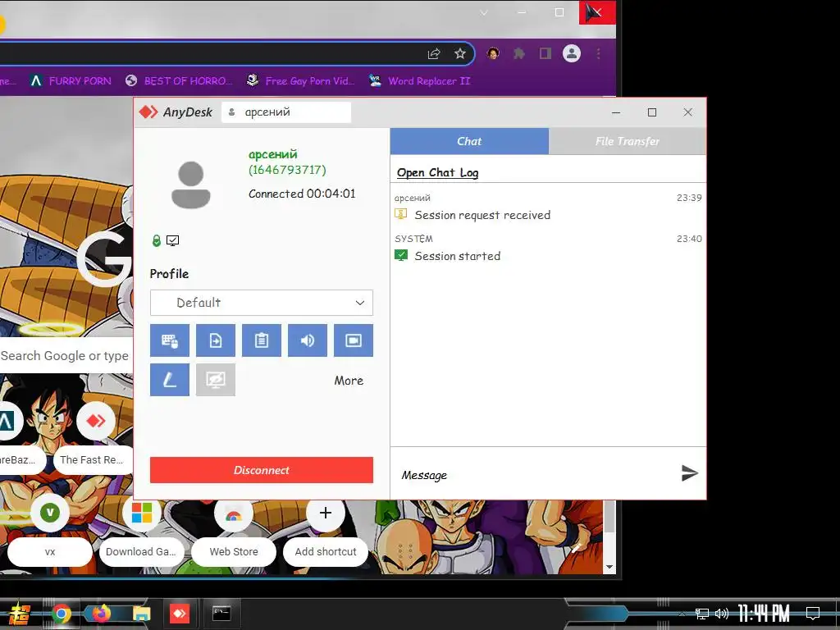Click Chrome page scrollbar down arrow
The width and height of the screenshot is (840, 630).
[x=609, y=567]
